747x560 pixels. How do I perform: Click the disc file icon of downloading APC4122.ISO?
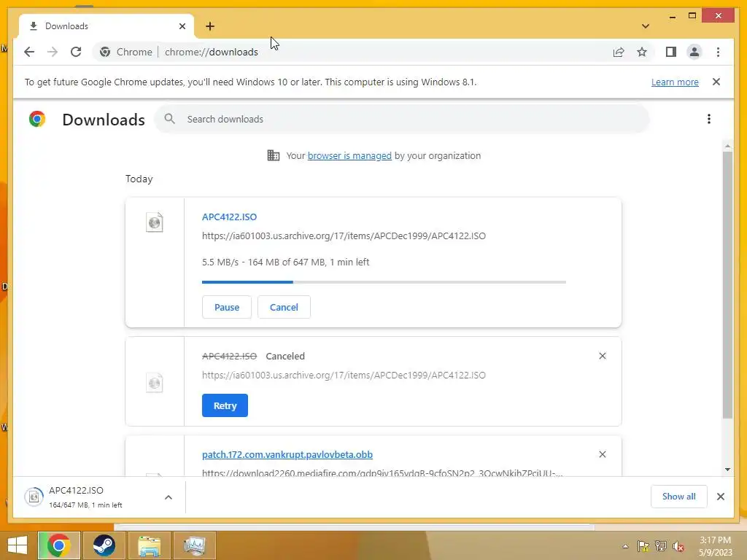tap(155, 222)
